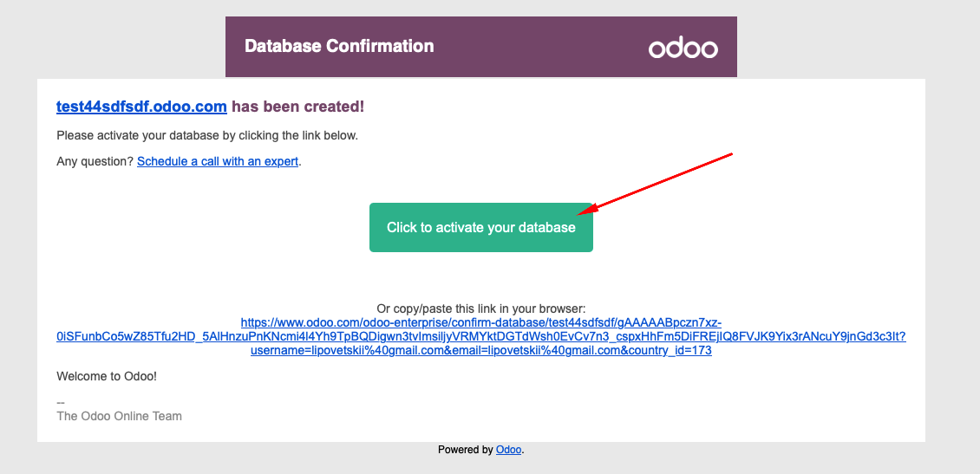This screenshot has height=474, width=980.
Task: Click the 'has been created!' heading text
Action: (x=297, y=107)
